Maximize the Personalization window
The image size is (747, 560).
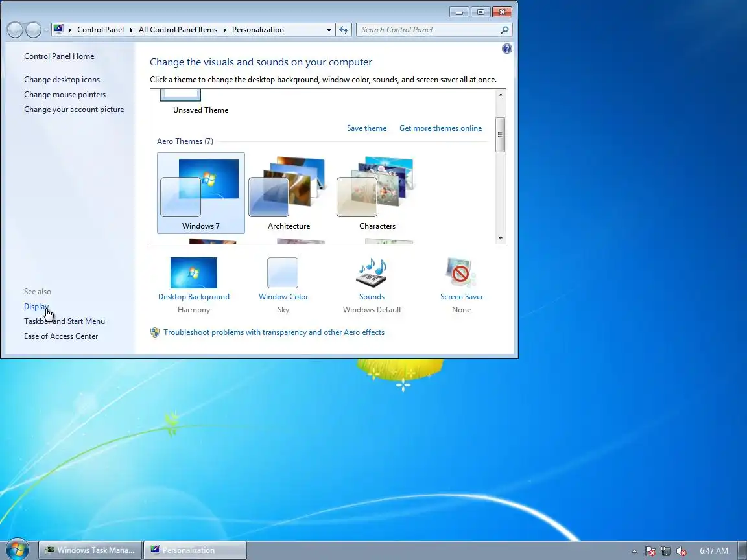pyautogui.click(x=480, y=12)
